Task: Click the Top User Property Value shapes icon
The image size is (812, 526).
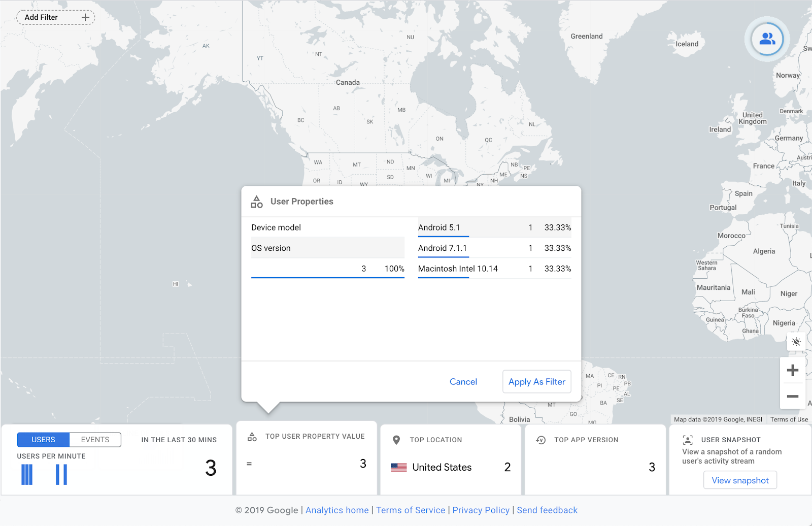Action: 252,436
